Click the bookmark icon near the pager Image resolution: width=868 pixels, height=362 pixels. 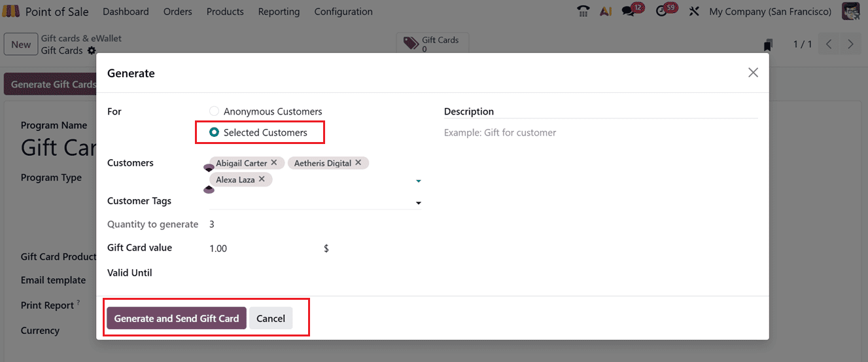[x=768, y=45]
